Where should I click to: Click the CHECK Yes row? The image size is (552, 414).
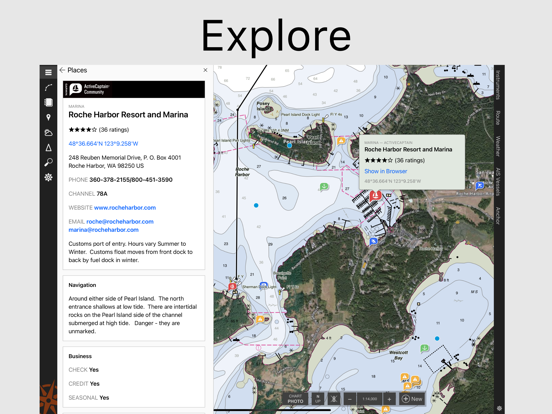click(84, 370)
